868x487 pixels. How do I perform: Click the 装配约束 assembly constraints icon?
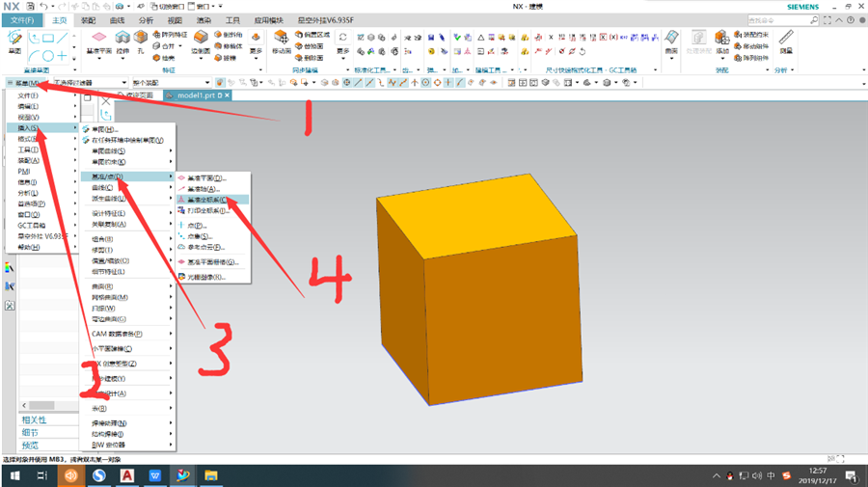click(x=738, y=35)
